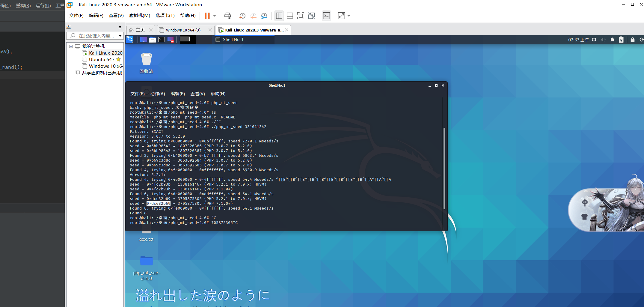This screenshot has width=644, height=307.
Task: Click the send Ctrl+Alt+Del toolbar icon
Action: point(228,16)
